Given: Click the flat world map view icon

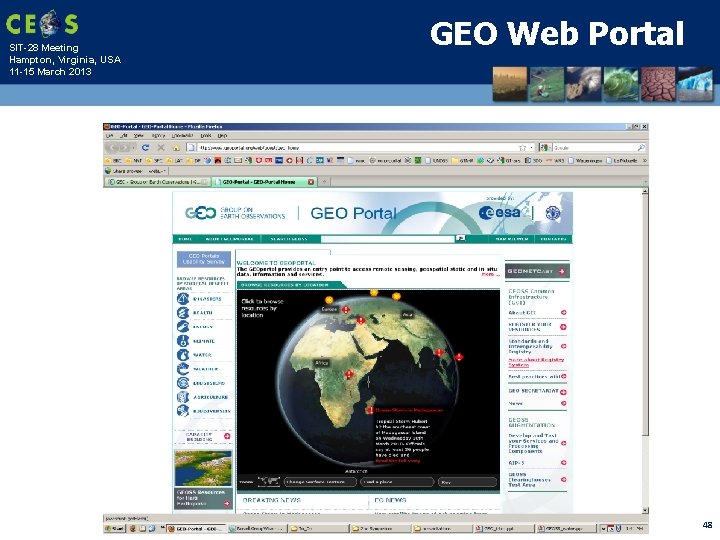Looking at the screenshot, I should click(x=269, y=481).
